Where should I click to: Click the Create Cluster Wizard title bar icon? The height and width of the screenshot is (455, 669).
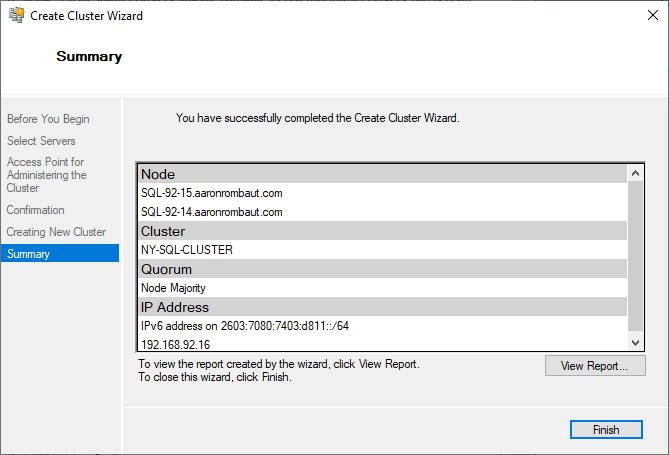[x=16, y=16]
